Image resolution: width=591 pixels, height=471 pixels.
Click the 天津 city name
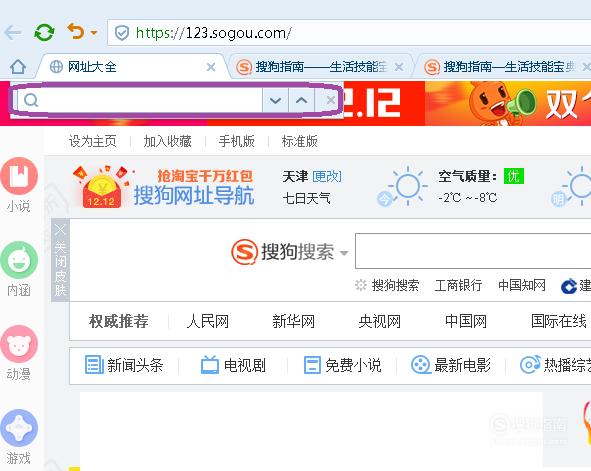pos(295,176)
